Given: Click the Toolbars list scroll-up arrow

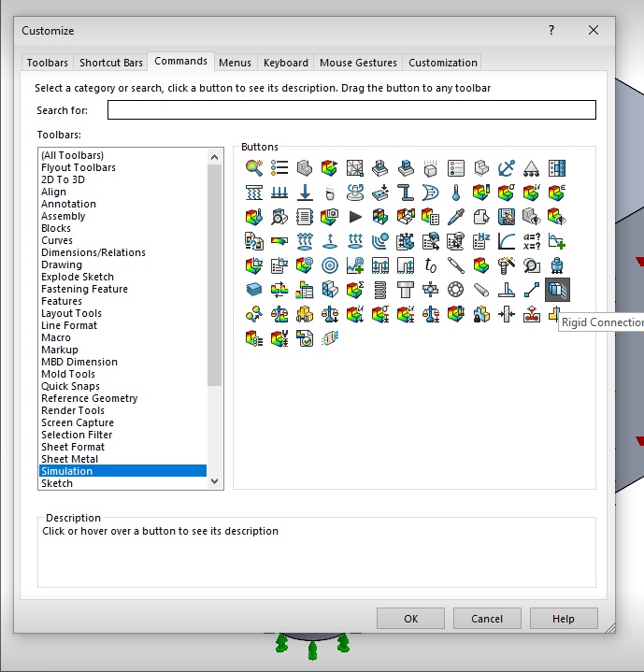Looking at the screenshot, I should pos(215,157).
